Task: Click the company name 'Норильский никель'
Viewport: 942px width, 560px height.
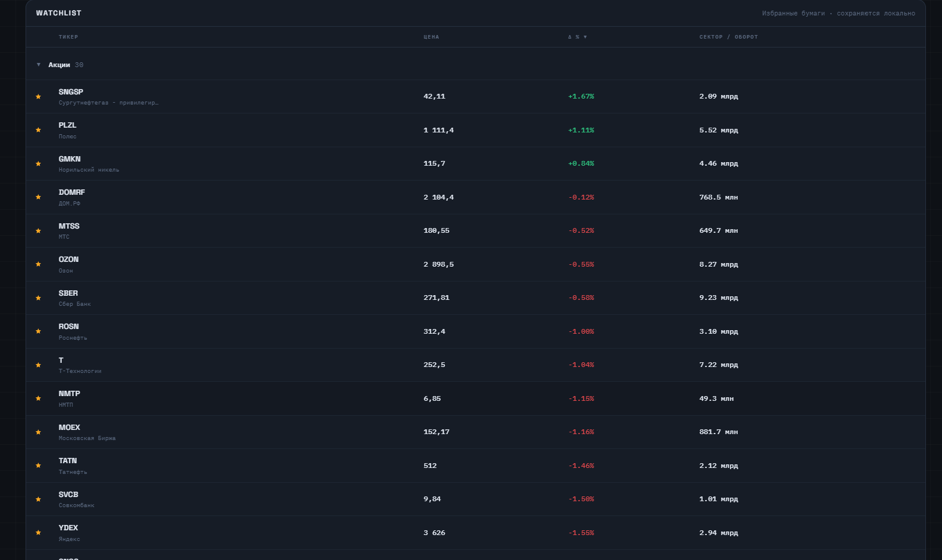Action: coord(89,170)
